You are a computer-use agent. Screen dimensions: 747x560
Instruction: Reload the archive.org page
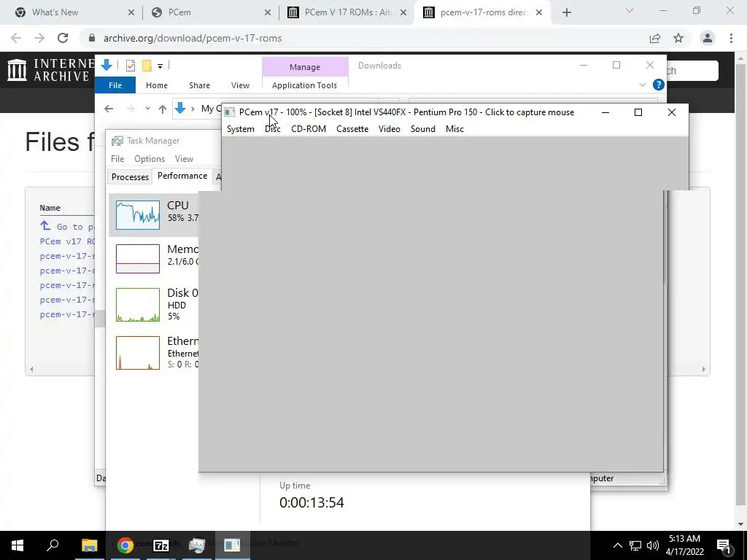click(63, 38)
